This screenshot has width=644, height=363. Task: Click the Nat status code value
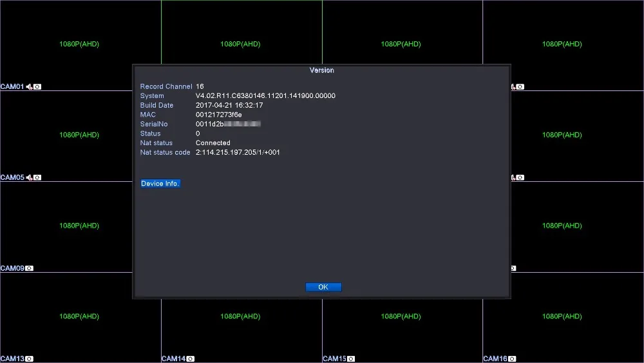(x=238, y=153)
